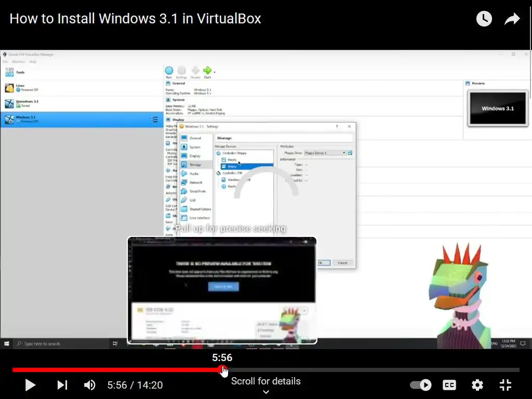The height and width of the screenshot is (399, 532).
Task: Toggle closed captions (CC)
Action: (449, 385)
